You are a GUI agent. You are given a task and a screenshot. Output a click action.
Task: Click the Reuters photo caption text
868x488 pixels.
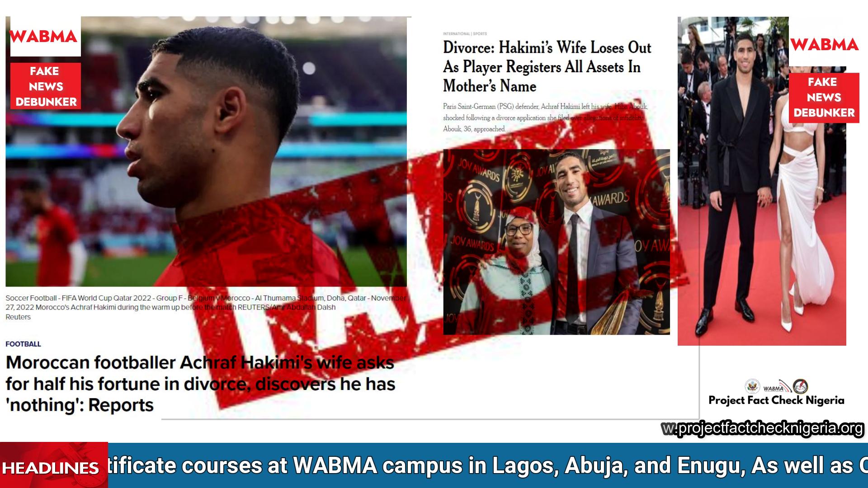pos(206,307)
